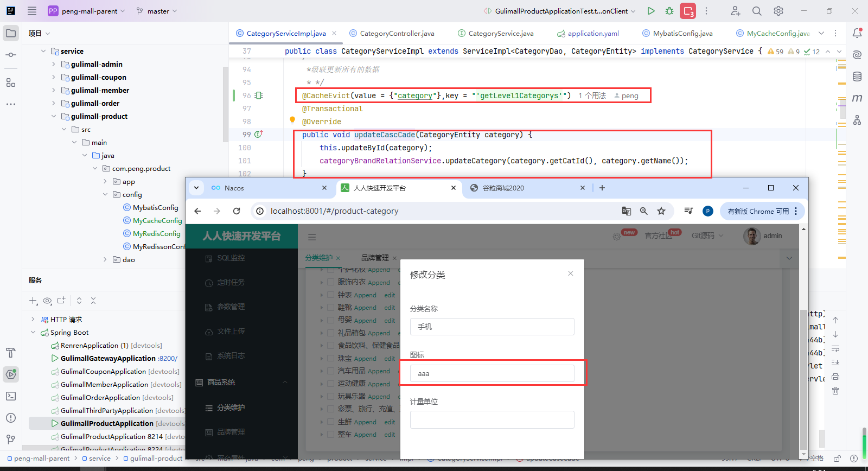The width and height of the screenshot is (868, 471).
Task: Open the more actions menu in IDE title bar
Action: 706,11
